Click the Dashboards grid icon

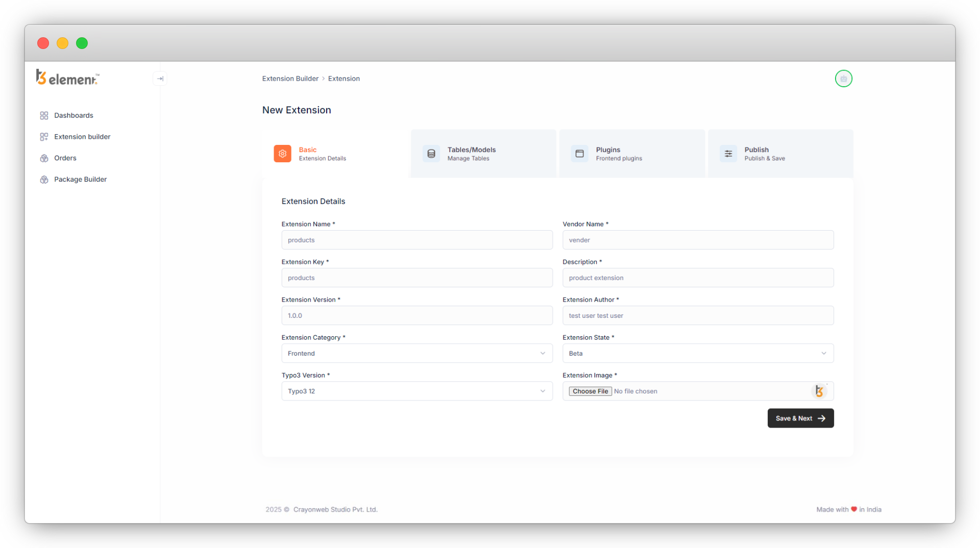click(x=44, y=115)
